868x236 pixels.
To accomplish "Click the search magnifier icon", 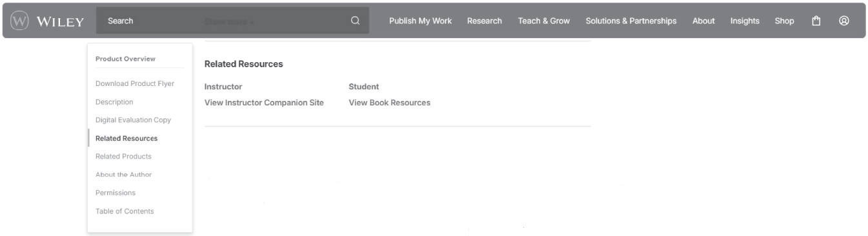I will pos(355,21).
